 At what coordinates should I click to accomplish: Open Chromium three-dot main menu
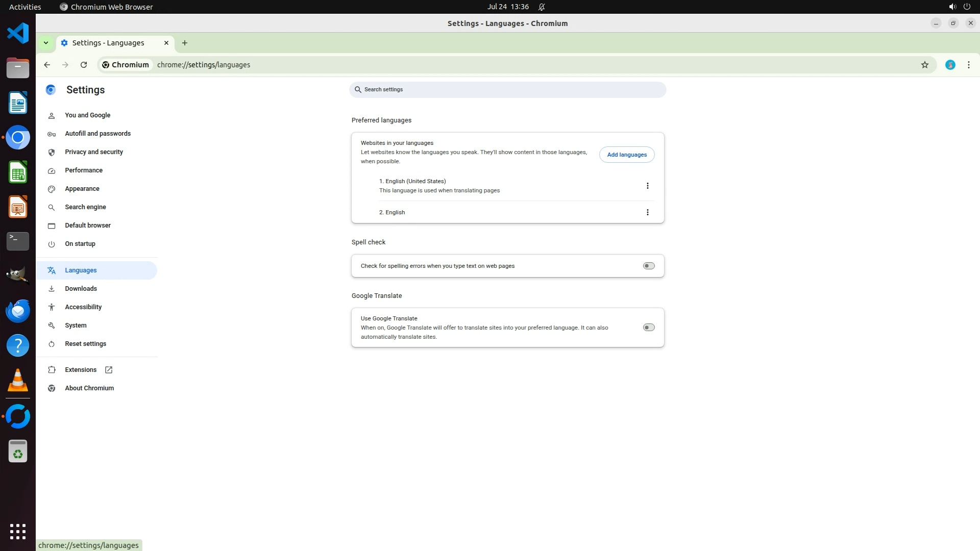point(968,65)
